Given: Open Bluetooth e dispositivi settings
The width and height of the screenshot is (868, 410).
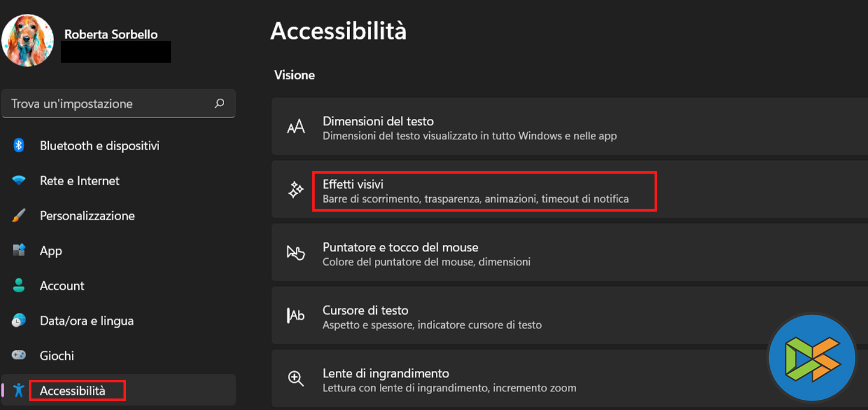Looking at the screenshot, I should (x=99, y=146).
